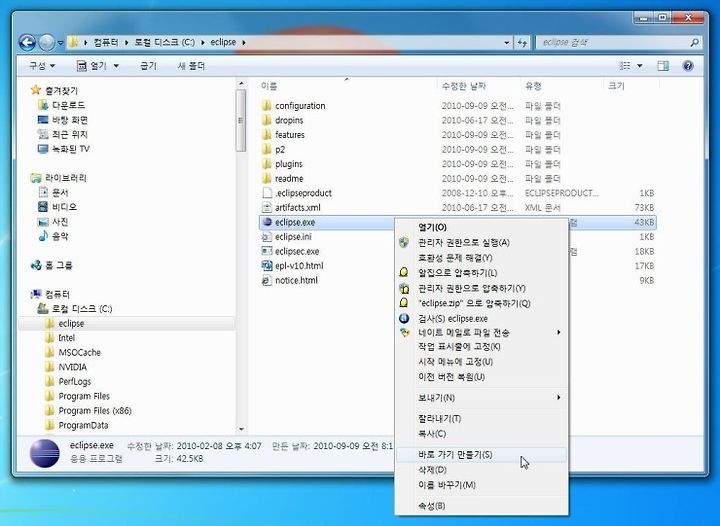Select 홈 그룹 in navigation pane
The width and height of the screenshot is (720, 526).
(51, 265)
